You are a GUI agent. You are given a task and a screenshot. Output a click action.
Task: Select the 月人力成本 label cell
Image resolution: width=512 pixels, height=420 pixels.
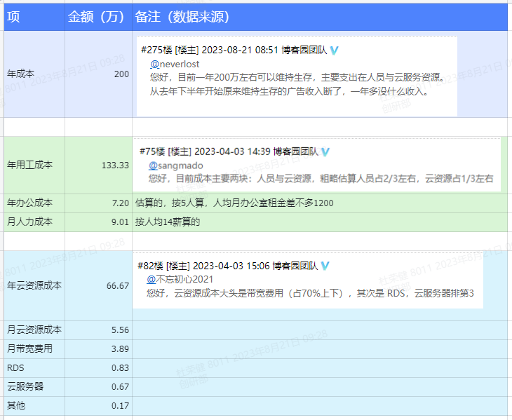(34, 222)
